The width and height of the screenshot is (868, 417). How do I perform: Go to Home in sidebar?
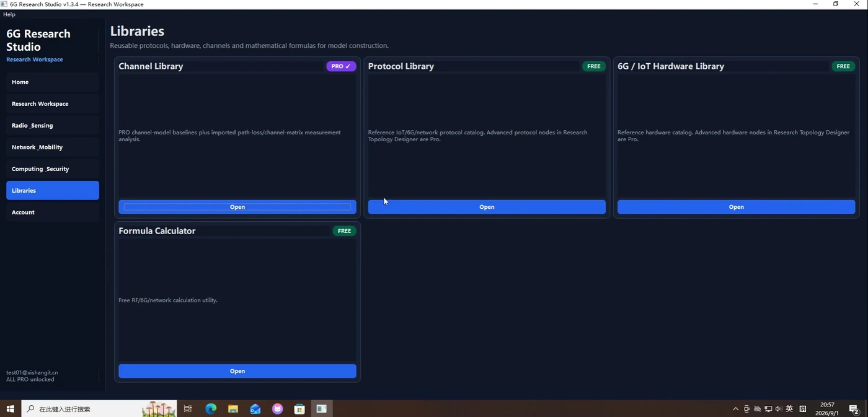(x=53, y=82)
